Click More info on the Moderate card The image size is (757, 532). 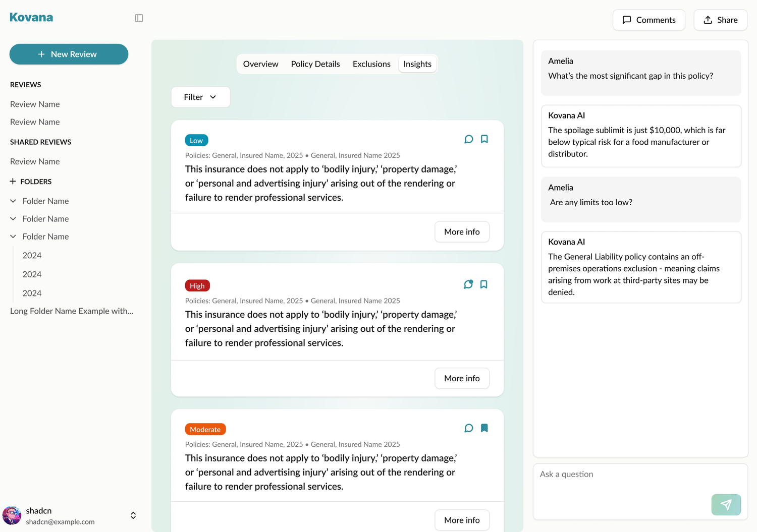(x=462, y=520)
